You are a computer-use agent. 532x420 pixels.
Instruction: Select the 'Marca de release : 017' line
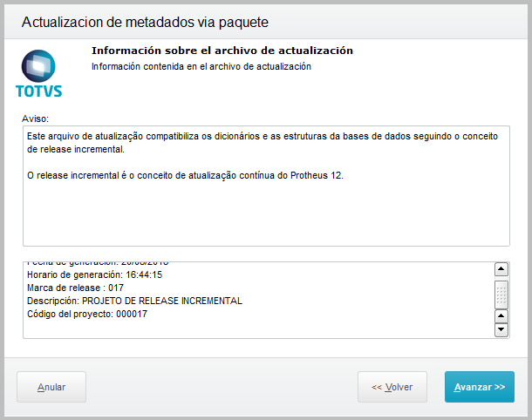pyautogui.click(x=75, y=288)
